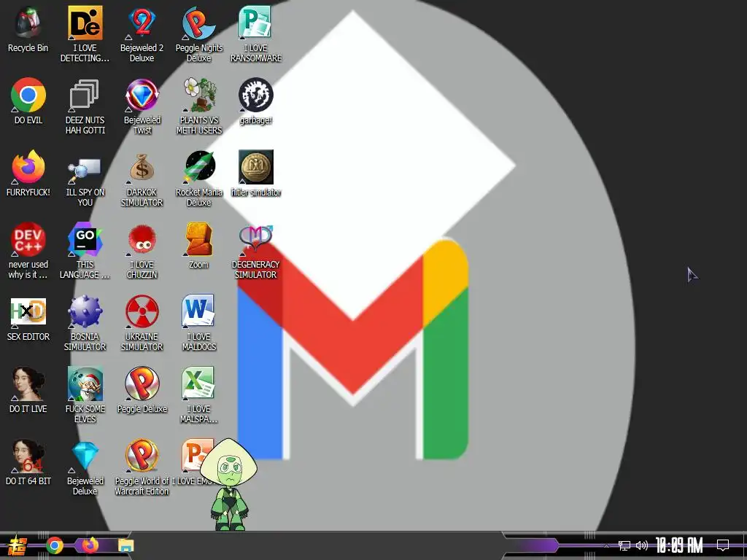Viewport: 747px width, 560px height.
Task: Select the Dev C++ desktop shortcut
Action: pos(28,239)
